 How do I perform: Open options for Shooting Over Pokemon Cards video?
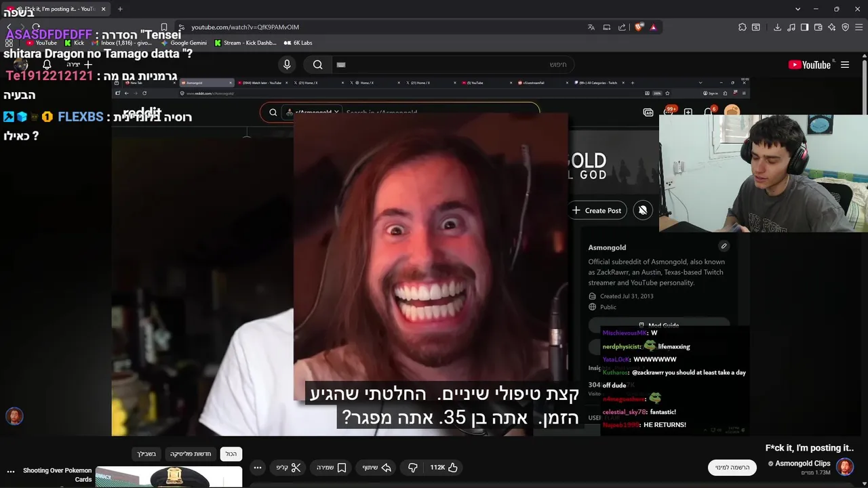pos(11,471)
